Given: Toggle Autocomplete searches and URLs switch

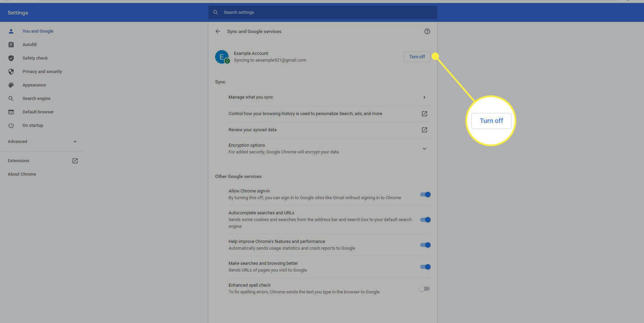Looking at the screenshot, I should [x=425, y=220].
